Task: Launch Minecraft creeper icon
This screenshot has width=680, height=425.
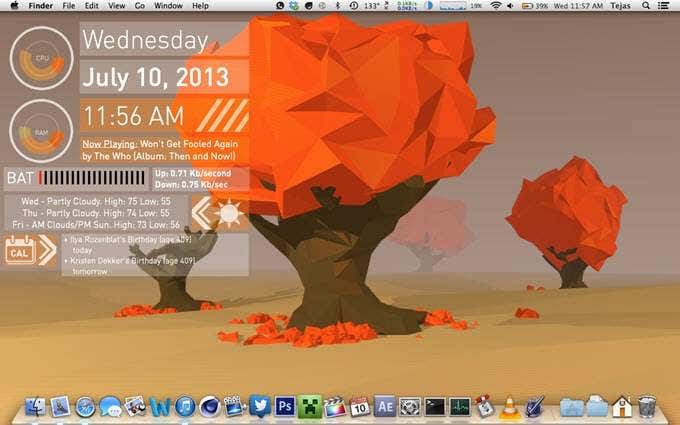Action: (x=310, y=407)
